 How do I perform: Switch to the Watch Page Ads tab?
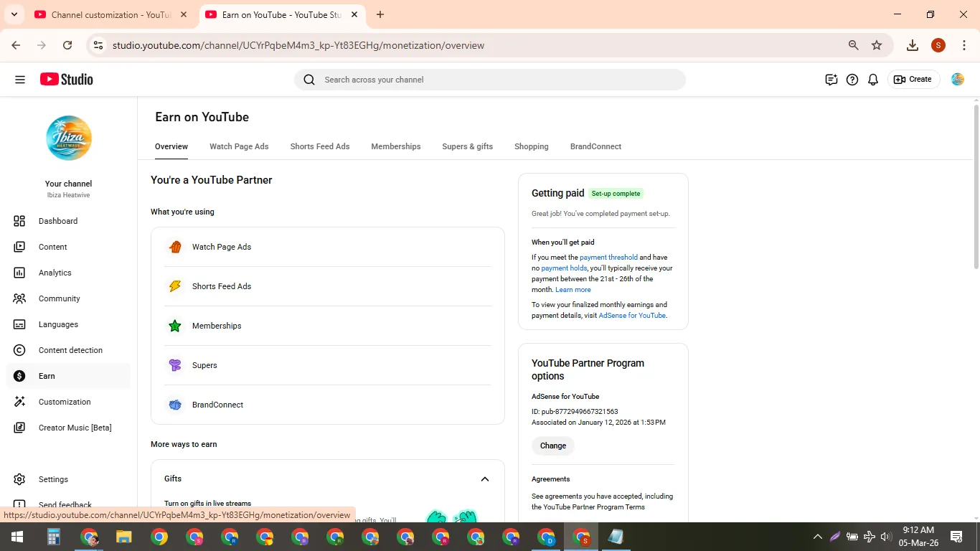click(x=239, y=146)
